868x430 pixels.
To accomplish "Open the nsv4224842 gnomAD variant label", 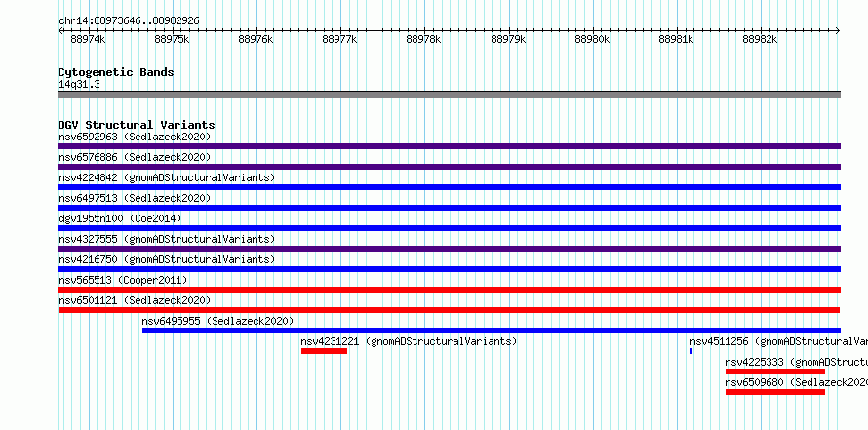I will pos(167,177).
